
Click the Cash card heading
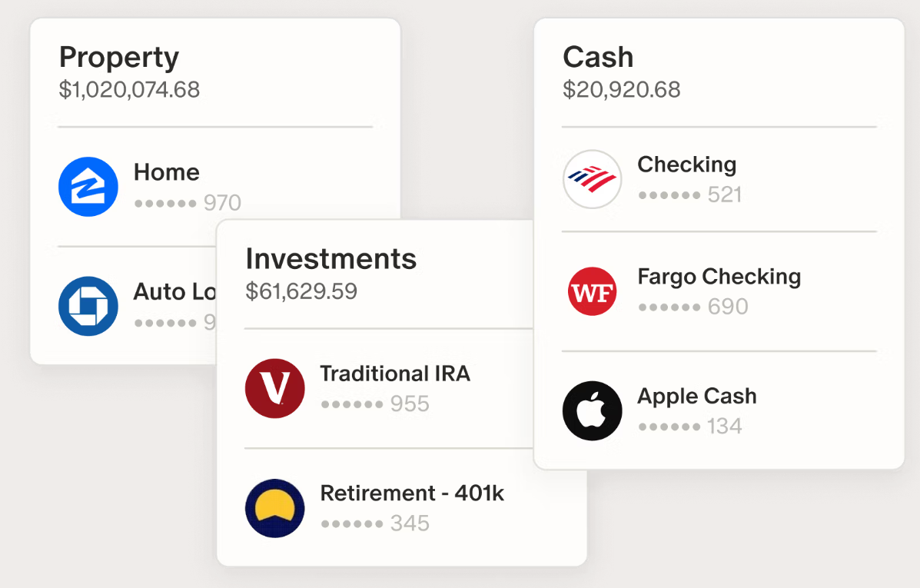[x=598, y=58]
